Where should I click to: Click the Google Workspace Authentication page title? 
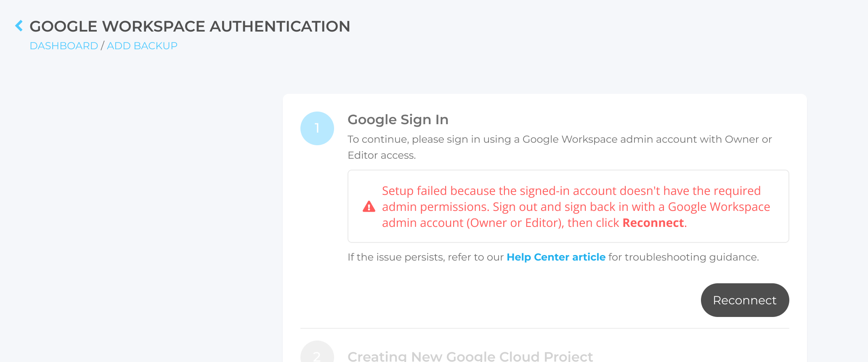190,26
